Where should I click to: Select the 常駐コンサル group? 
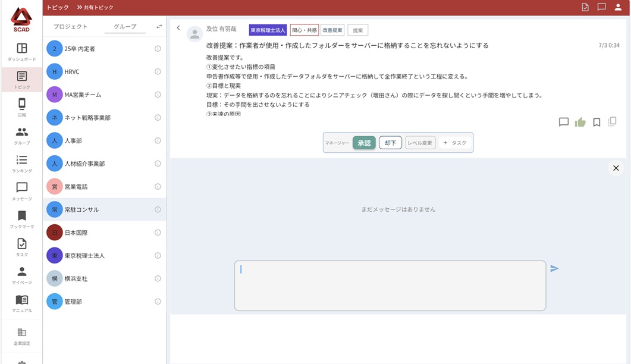click(x=105, y=209)
